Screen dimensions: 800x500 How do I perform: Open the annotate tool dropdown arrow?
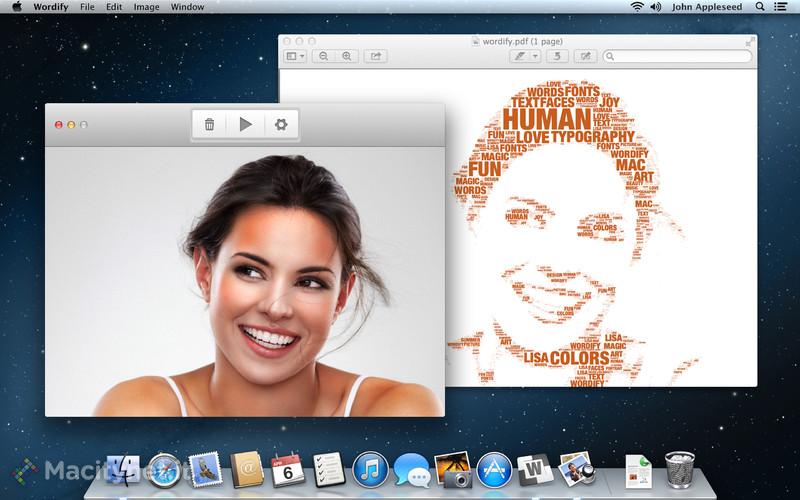tap(535, 56)
